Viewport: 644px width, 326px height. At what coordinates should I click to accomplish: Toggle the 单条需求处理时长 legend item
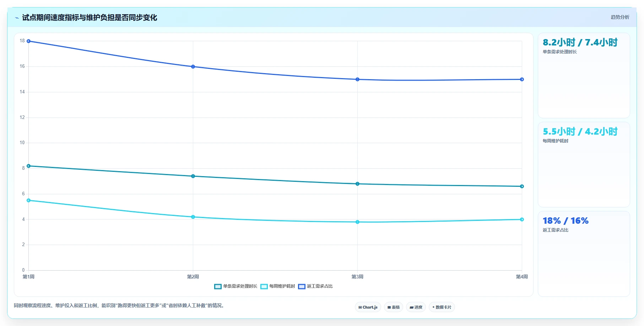coord(236,286)
